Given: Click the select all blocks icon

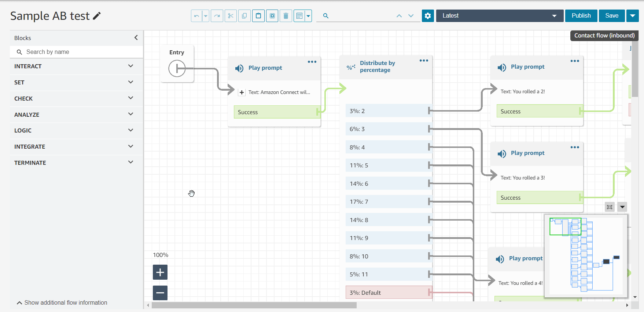Looking at the screenshot, I should pos(272,16).
